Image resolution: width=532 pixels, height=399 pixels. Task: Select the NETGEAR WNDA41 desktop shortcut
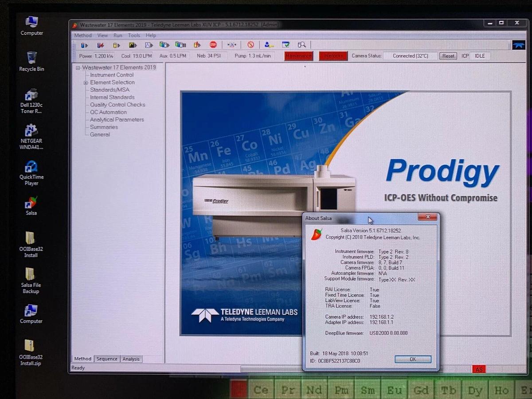click(x=31, y=137)
